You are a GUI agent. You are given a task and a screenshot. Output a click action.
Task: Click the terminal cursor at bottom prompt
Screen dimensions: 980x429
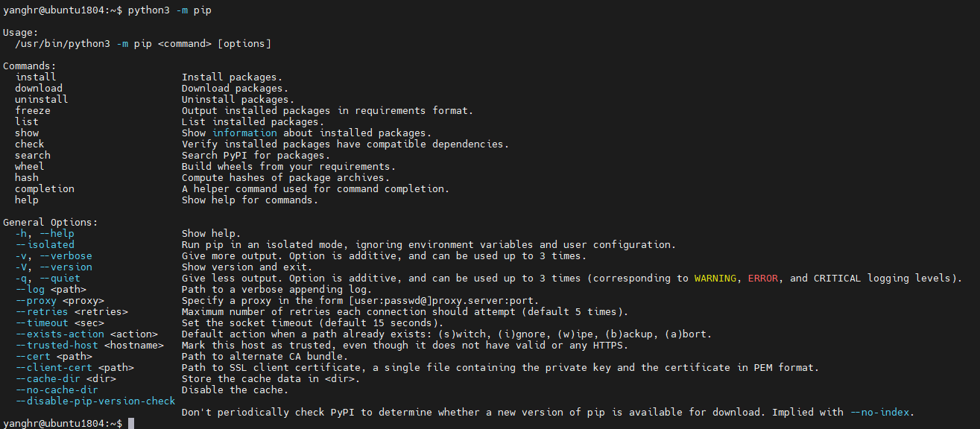[x=131, y=423]
